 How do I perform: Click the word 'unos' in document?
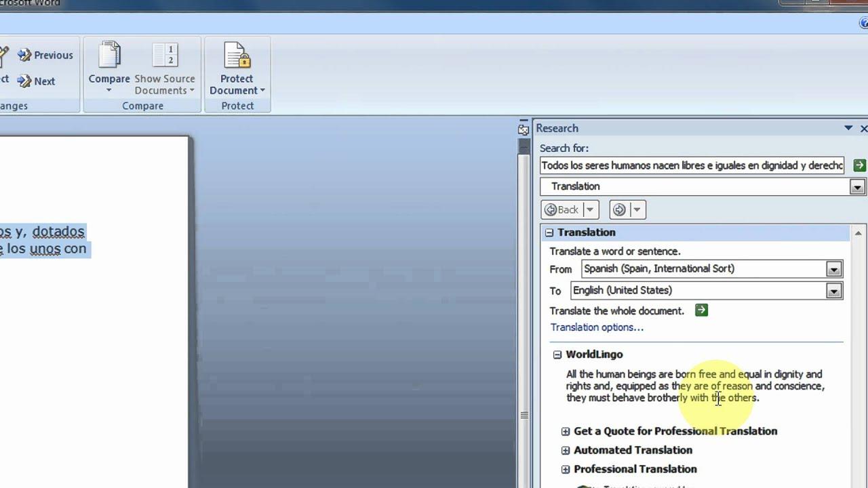[x=45, y=249]
